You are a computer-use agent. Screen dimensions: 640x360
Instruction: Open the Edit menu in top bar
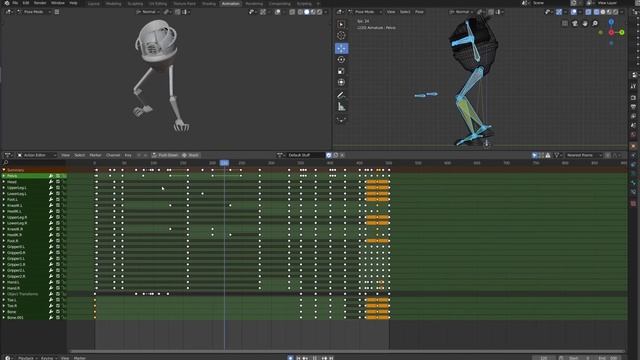(x=26, y=3)
